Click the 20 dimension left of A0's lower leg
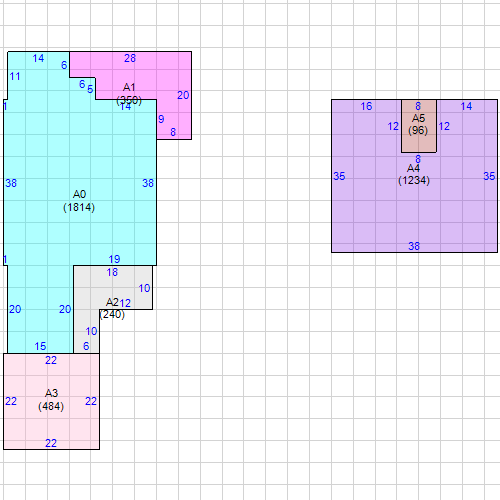Screen dimensions: 500x500 tap(15, 309)
